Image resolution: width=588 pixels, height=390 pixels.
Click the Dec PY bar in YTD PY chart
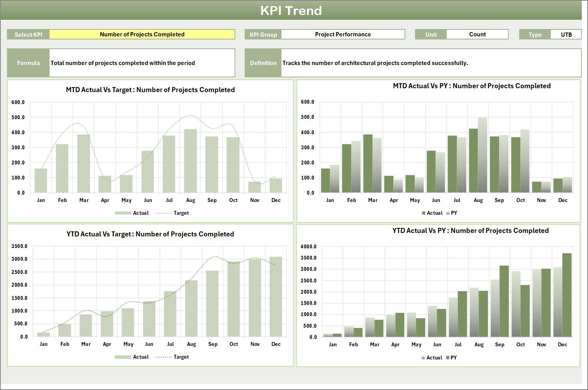click(x=567, y=295)
